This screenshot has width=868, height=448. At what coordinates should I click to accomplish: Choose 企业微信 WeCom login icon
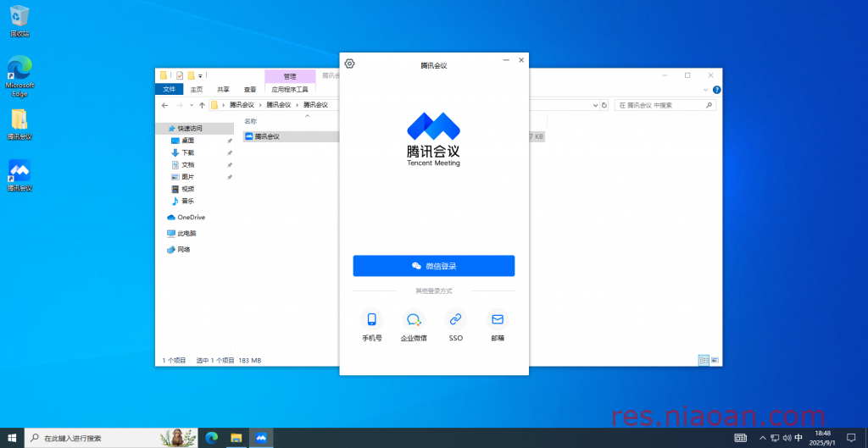(414, 319)
